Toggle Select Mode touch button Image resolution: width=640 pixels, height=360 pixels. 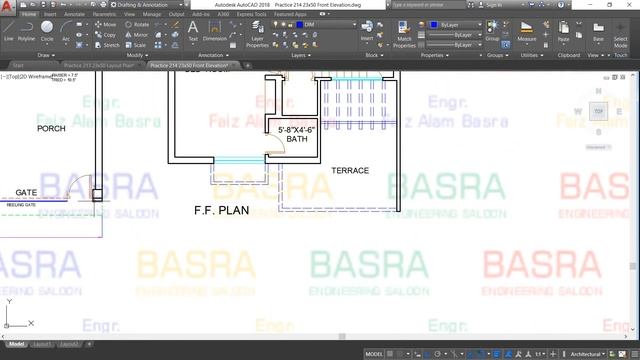[620, 35]
